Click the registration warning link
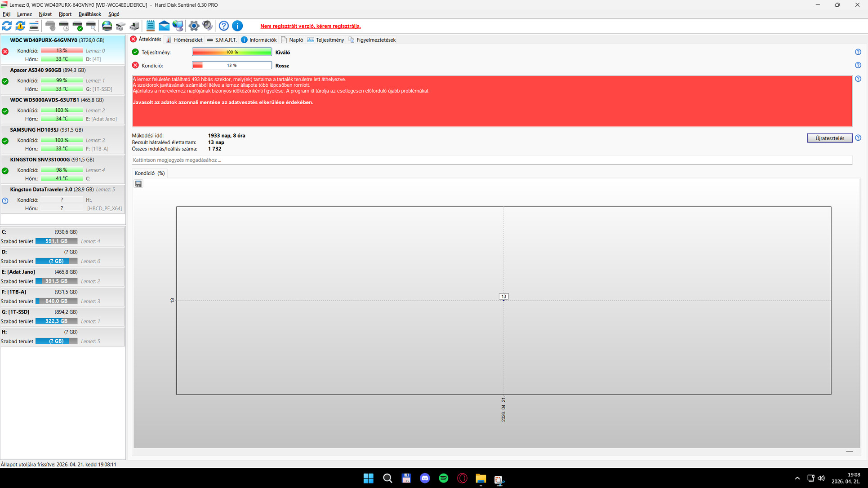The image size is (868, 488). (x=310, y=26)
